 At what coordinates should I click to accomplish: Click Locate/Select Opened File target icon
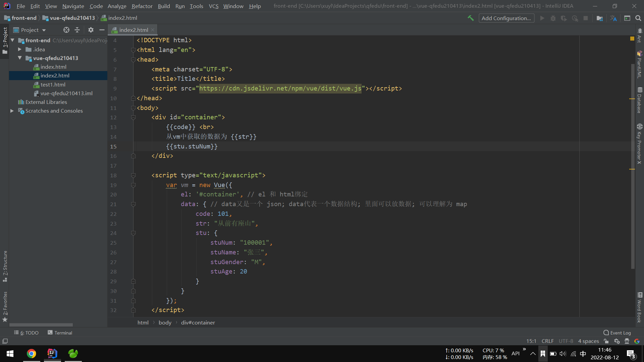click(x=66, y=30)
